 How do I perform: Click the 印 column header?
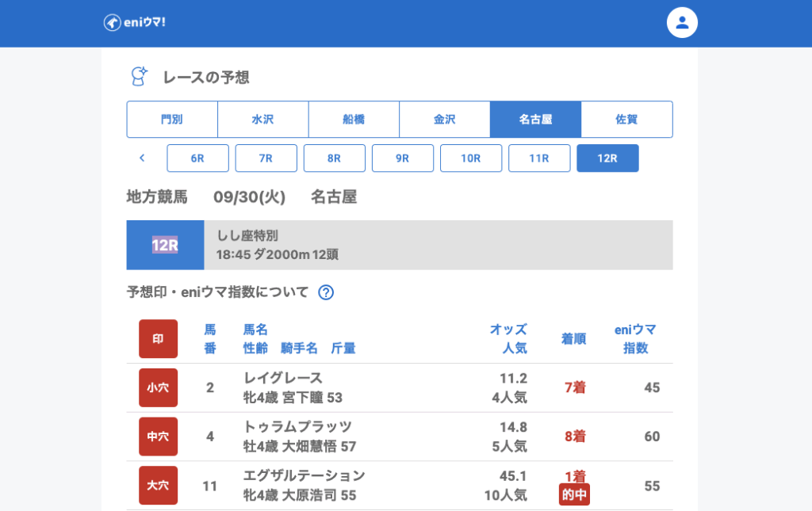(x=158, y=339)
